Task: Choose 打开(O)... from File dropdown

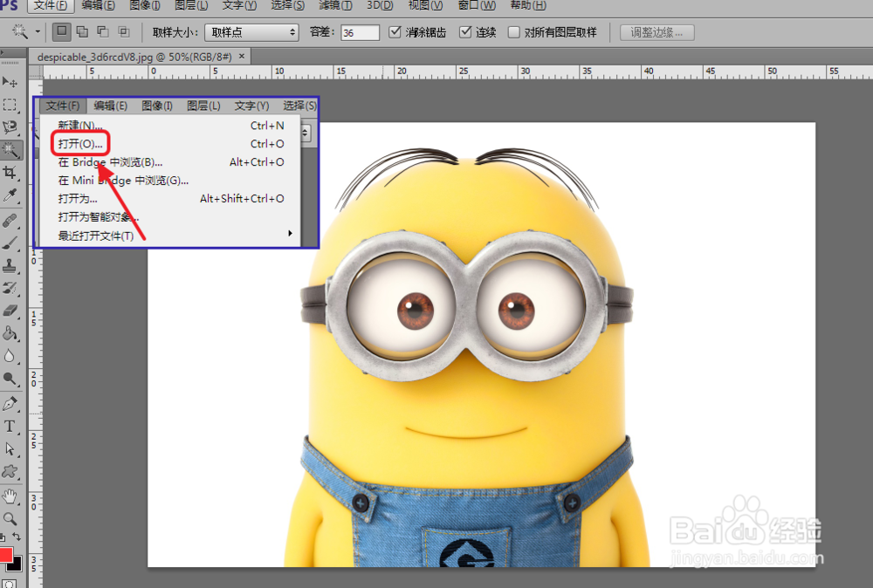Action: tap(170, 144)
